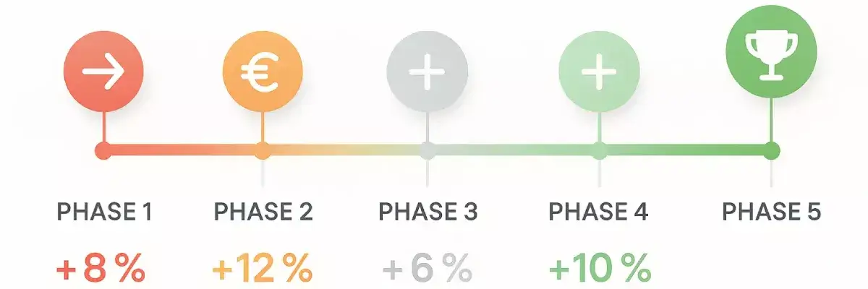The width and height of the screenshot is (868, 289).
Task: Click the PHASE 3 label
Action: [428, 212]
